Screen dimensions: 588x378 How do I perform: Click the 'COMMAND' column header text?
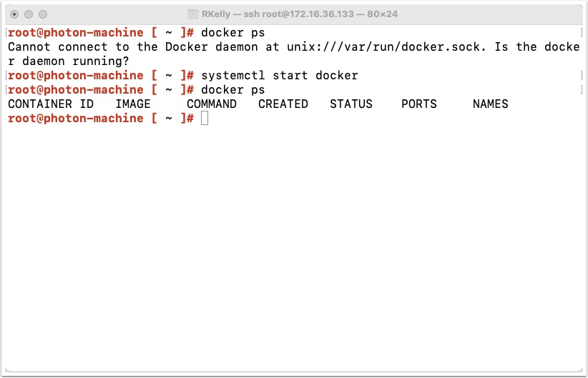pos(212,104)
